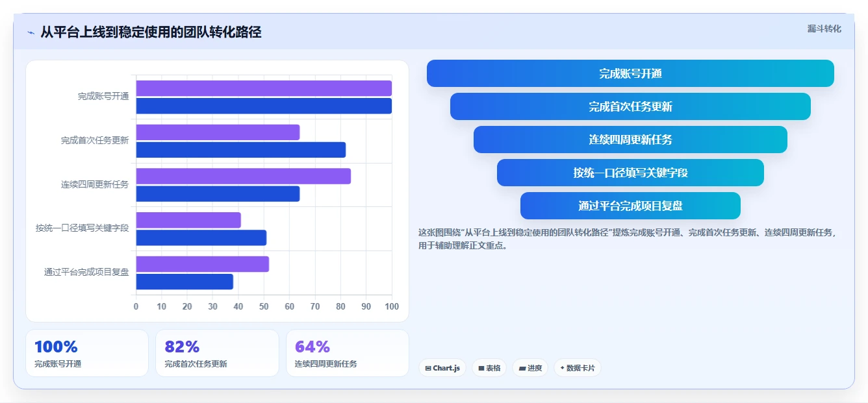Click the blue bar for 连续四周更新任务

[x=218, y=193]
